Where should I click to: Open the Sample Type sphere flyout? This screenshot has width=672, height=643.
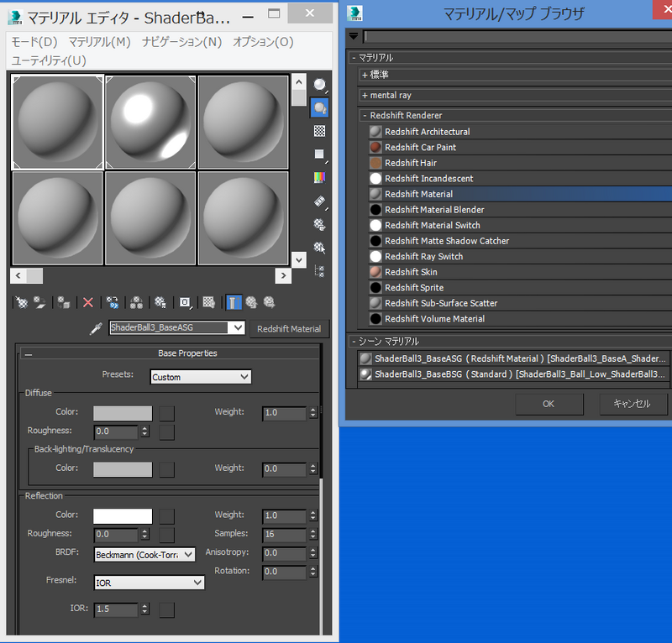pyautogui.click(x=320, y=85)
